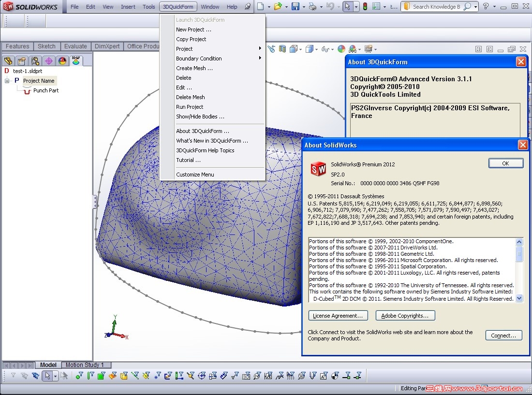The width and height of the screenshot is (532, 395).
Task: Select the 3DQF panel tab icon
Action: click(76, 61)
